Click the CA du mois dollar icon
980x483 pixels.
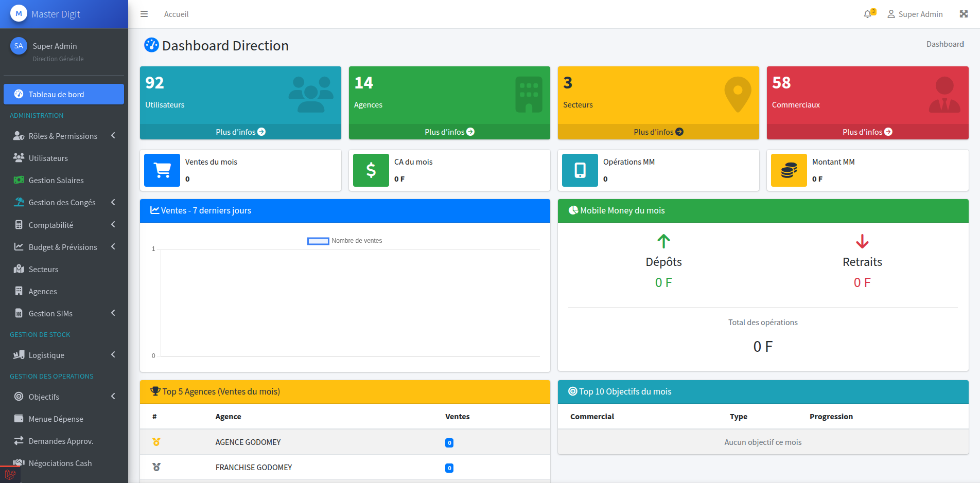click(x=371, y=170)
